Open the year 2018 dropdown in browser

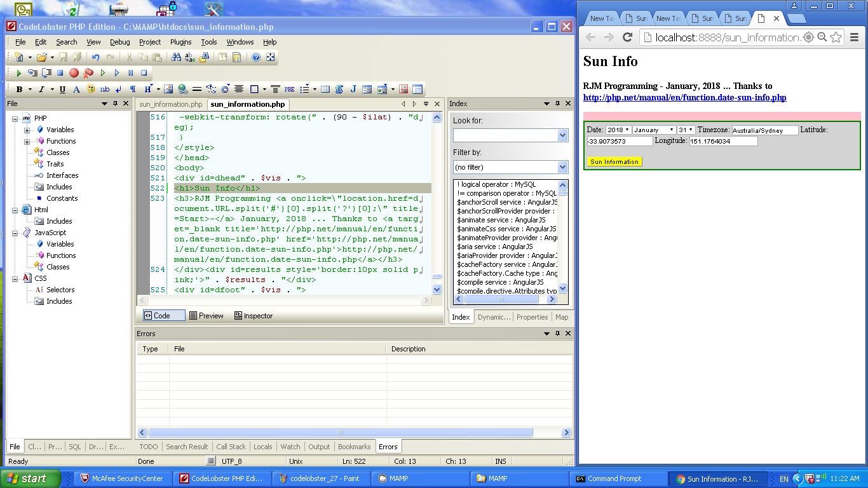pyautogui.click(x=618, y=130)
